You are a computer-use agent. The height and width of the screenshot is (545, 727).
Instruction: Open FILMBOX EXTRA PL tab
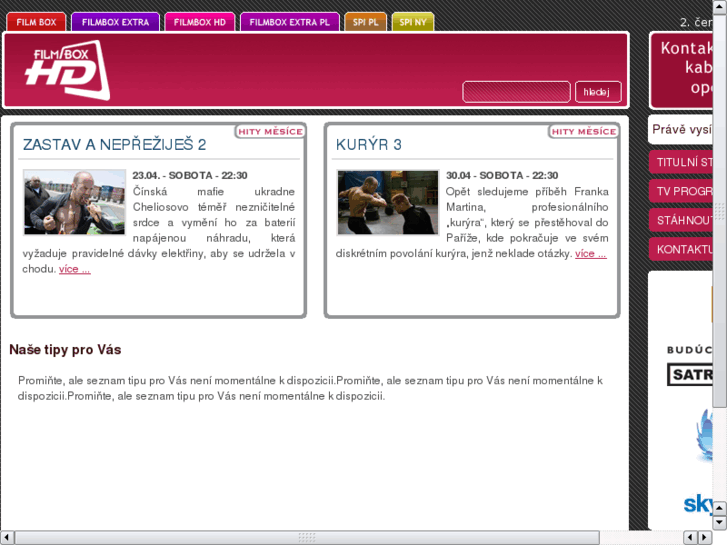click(x=290, y=22)
